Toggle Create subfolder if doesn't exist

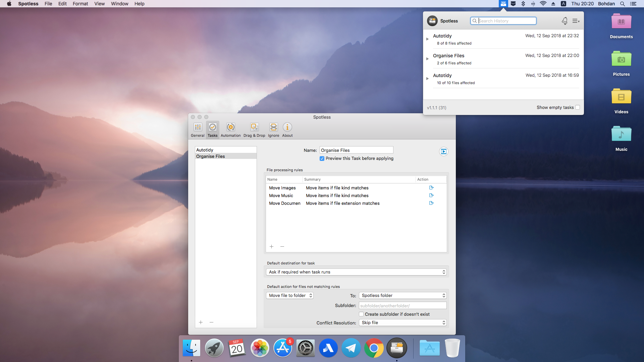click(x=361, y=314)
